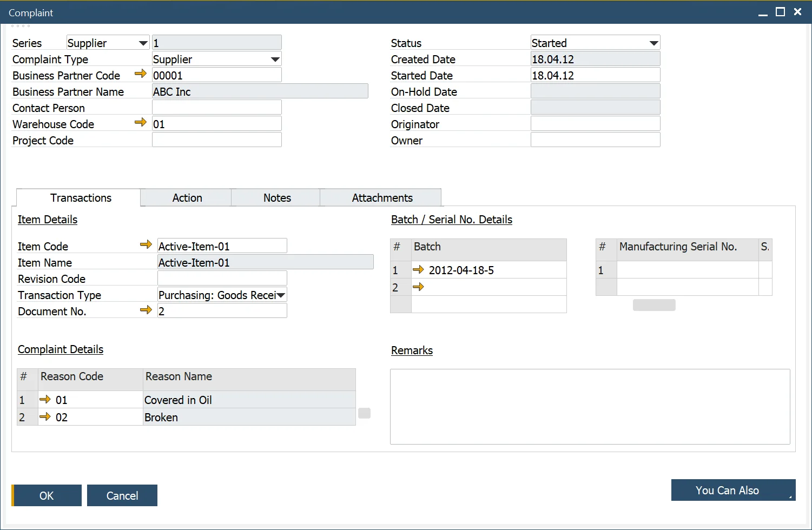Image resolution: width=812 pixels, height=530 pixels.
Task: Click link arrow in empty batch row 2
Action: 418,287
